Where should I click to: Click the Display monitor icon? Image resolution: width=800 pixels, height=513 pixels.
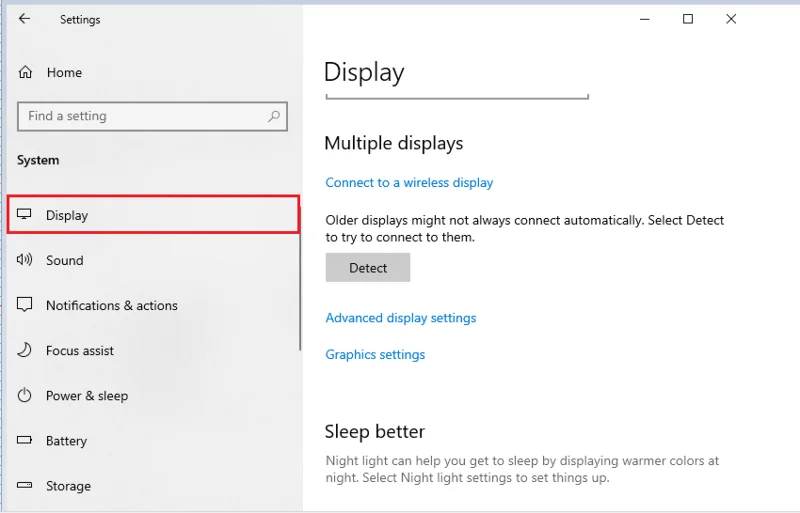(24, 214)
